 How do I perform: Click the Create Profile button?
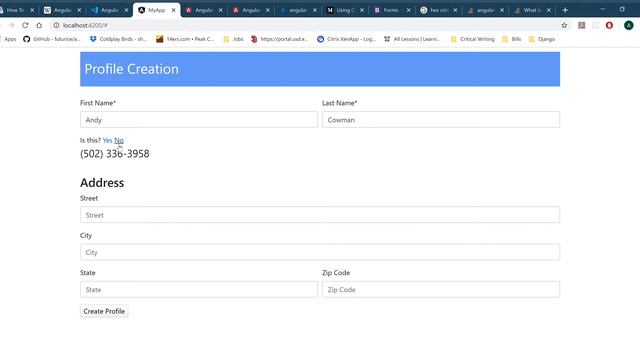[x=104, y=311]
